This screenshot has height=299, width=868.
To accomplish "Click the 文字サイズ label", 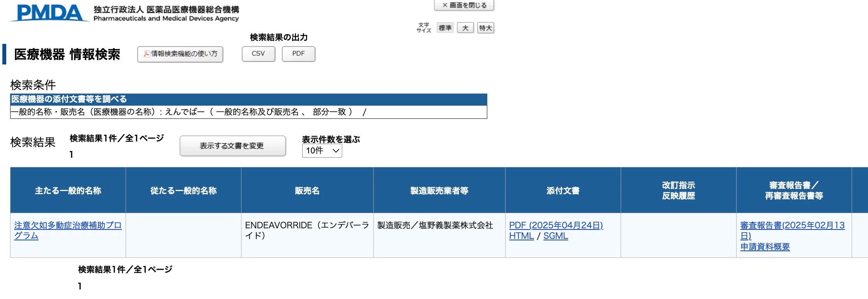I will tap(424, 28).
